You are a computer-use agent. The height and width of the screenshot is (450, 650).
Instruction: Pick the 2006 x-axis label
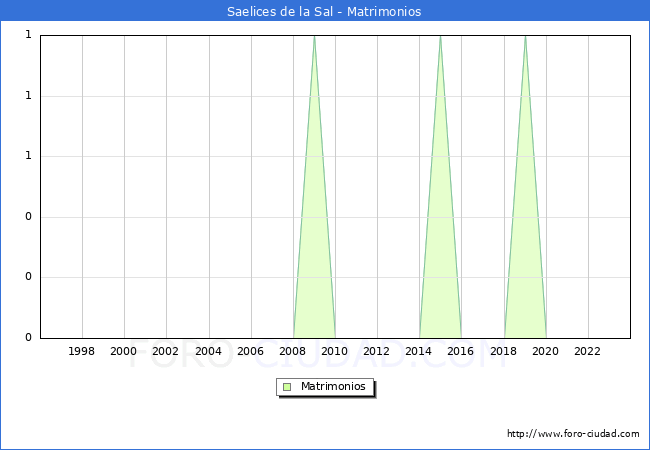[250, 351]
